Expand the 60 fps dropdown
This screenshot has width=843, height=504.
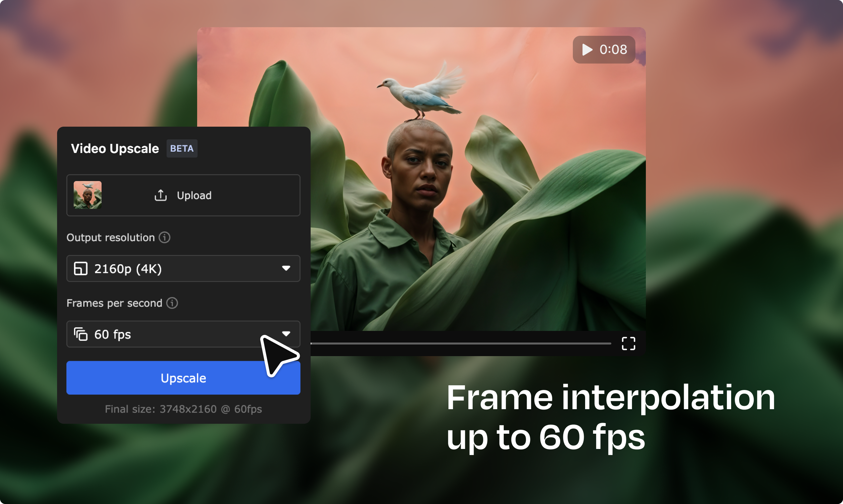click(x=170, y=334)
